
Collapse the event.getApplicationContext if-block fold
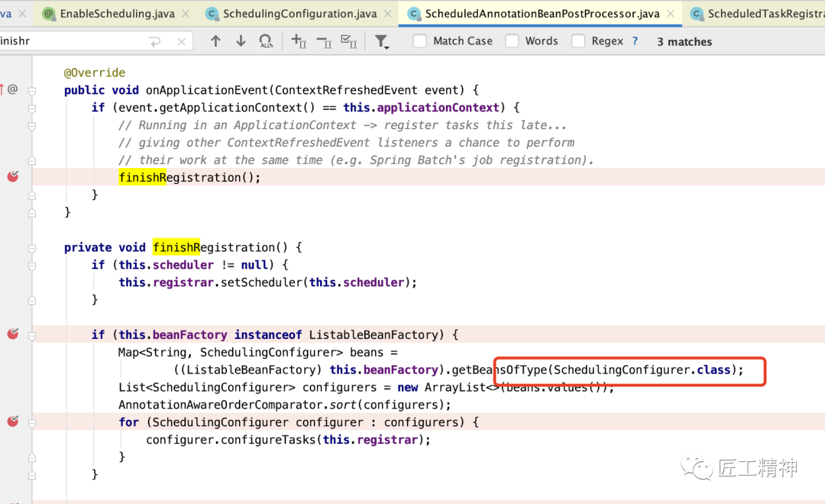click(32, 108)
